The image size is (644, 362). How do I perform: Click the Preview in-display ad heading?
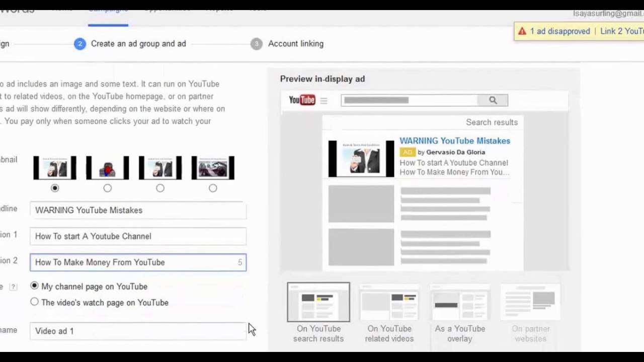(323, 79)
